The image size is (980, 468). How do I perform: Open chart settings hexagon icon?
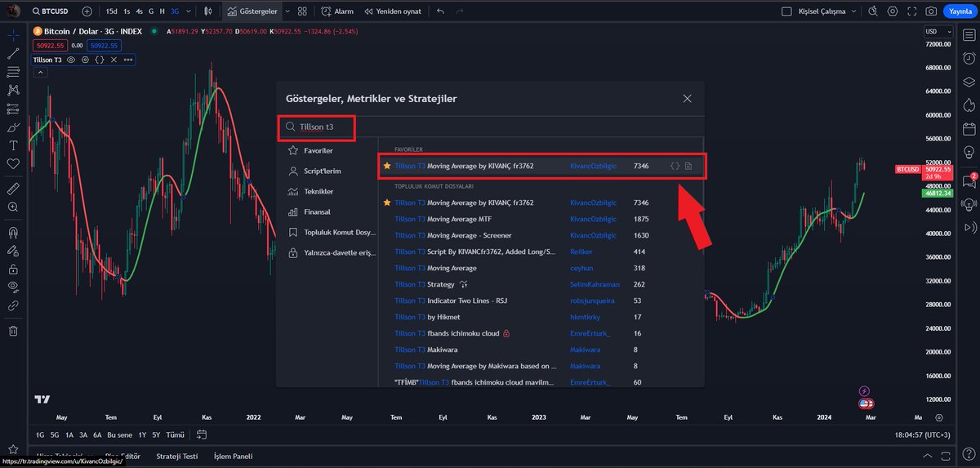point(892,11)
